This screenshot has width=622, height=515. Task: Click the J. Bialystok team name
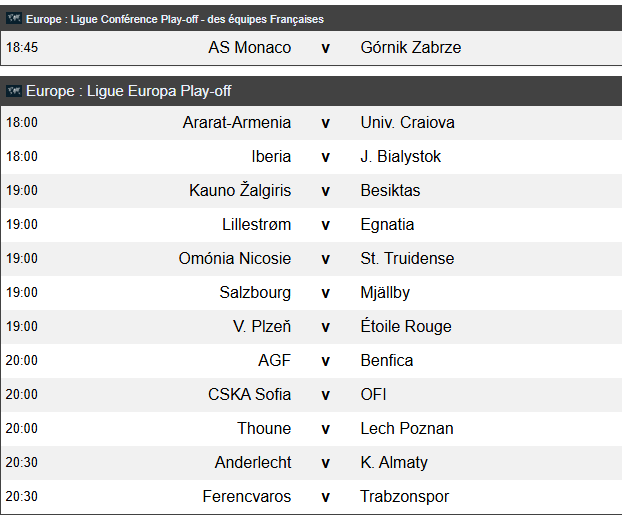[x=400, y=156]
